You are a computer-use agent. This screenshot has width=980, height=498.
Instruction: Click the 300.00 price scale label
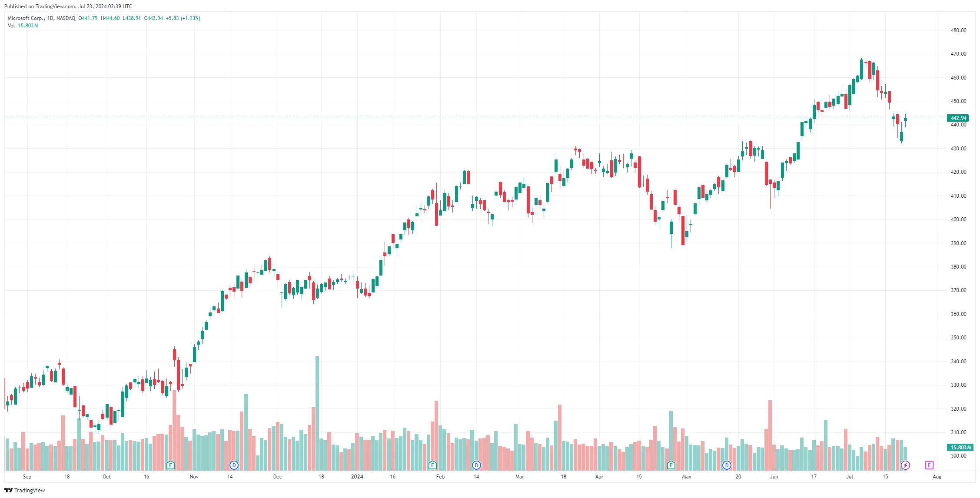[x=958, y=456]
